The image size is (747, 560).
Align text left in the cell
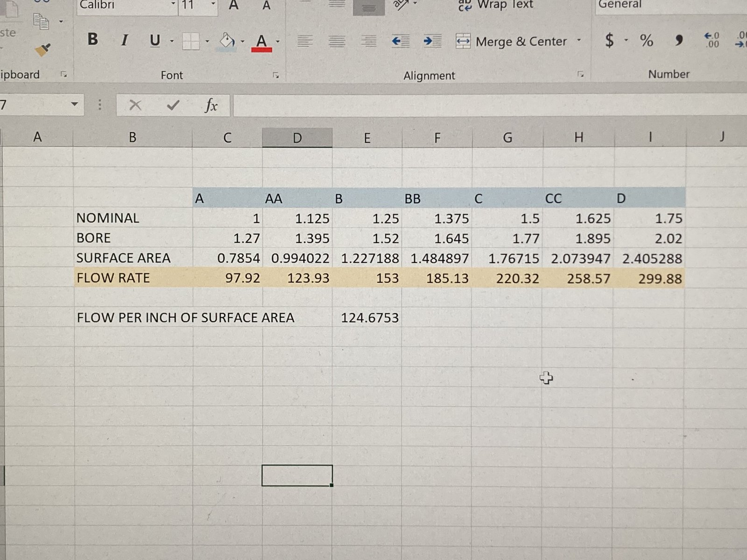click(305, 42)
